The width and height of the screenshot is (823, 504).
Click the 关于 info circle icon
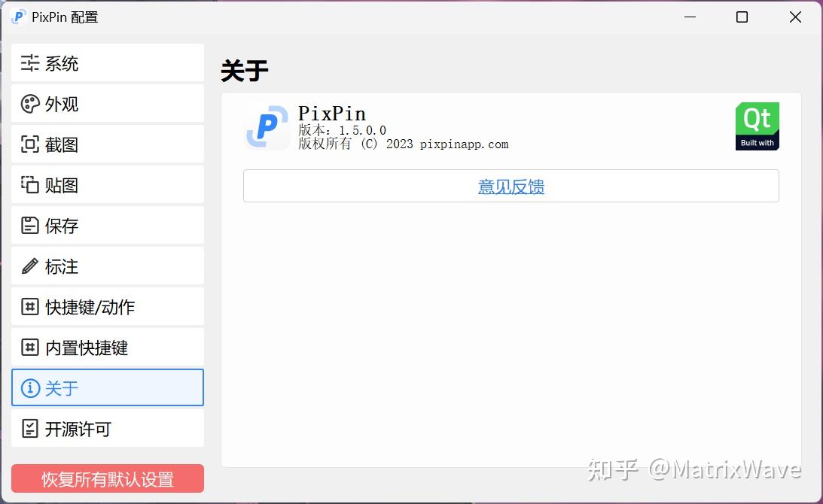click(30, 388)
